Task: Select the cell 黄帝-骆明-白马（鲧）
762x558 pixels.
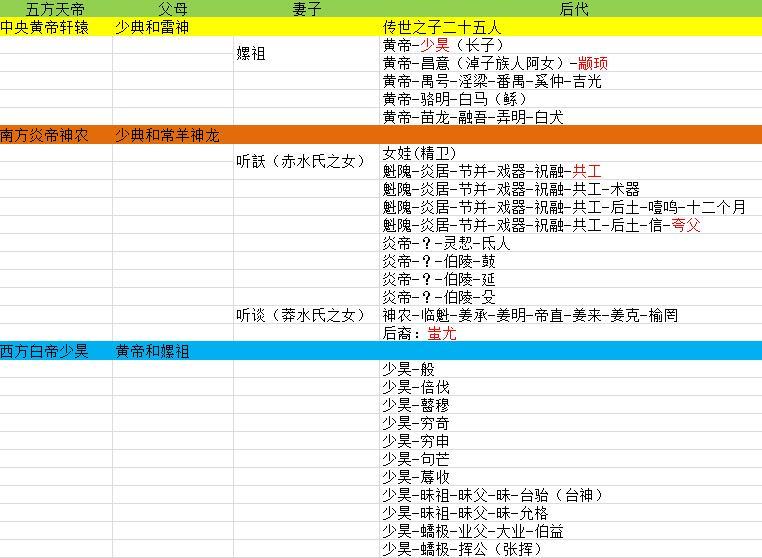Action: coord(571,99)
